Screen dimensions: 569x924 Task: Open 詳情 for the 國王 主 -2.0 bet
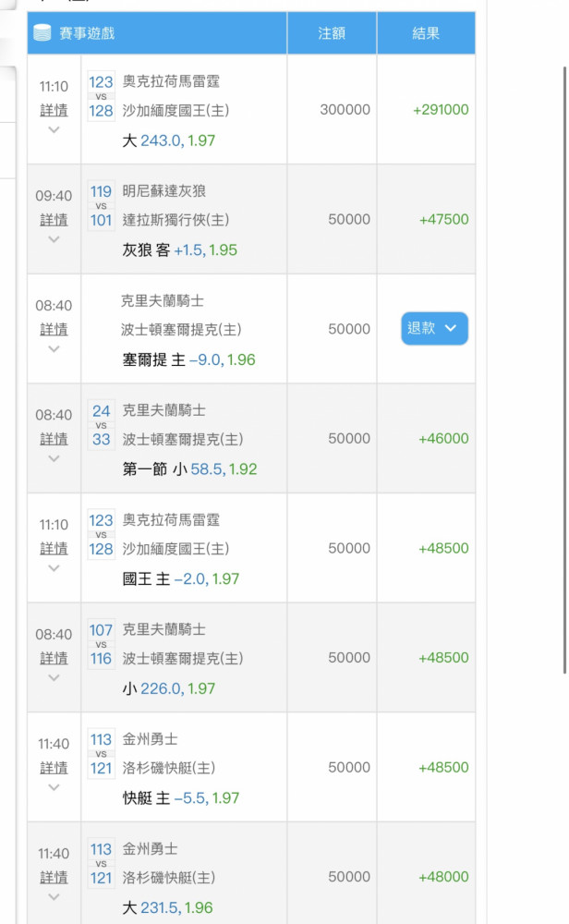pos(54,548)
